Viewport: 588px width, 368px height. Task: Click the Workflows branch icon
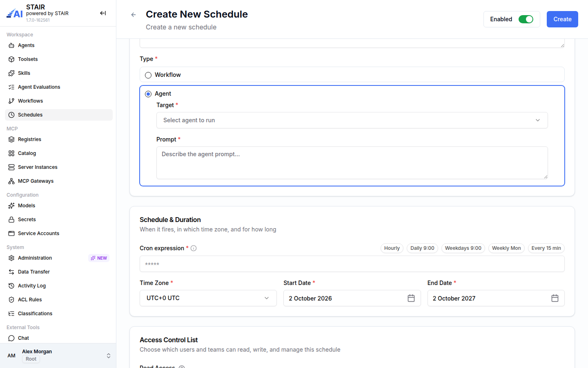(x=11, y=101)
